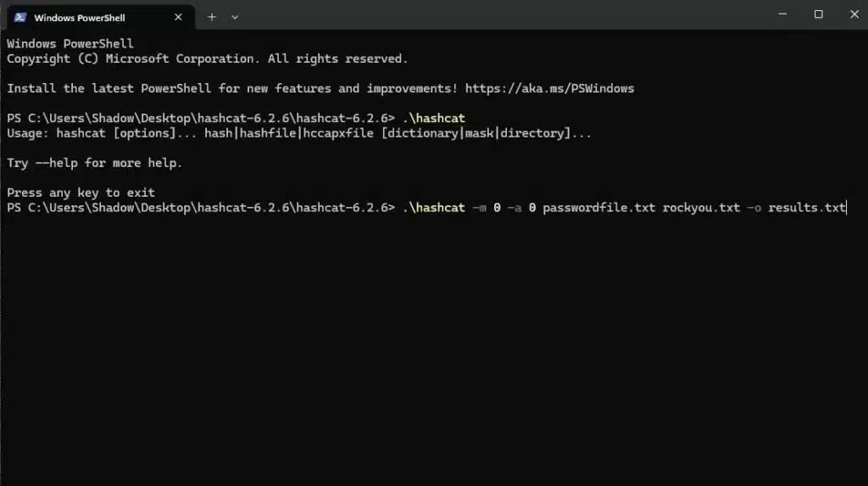Click the Usage: hashcat output line
The image size is (868, 486).
299,133
